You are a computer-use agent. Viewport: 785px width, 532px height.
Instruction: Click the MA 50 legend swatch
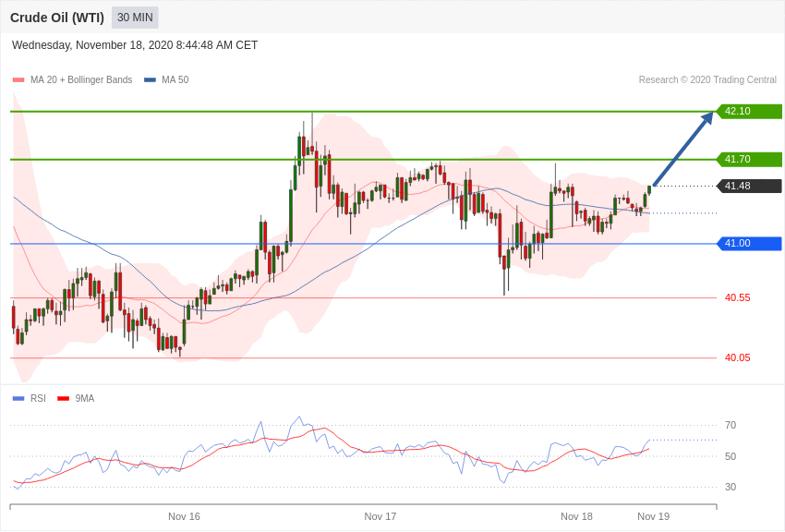pyautogui.click(x=150, y=80)
